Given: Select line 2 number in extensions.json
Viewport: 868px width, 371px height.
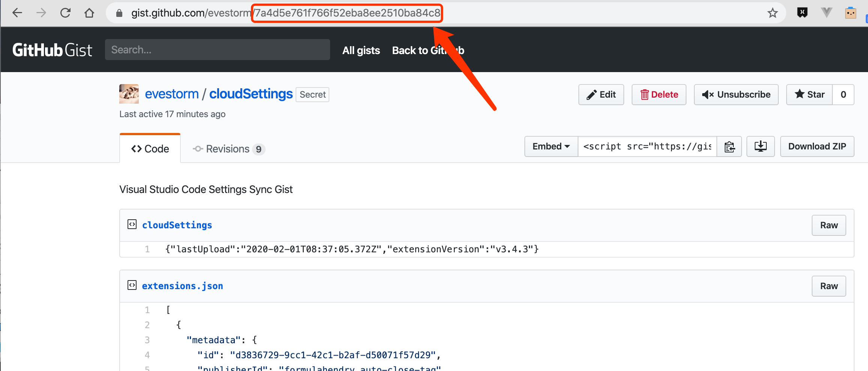Looking at the screenshot, I should pyautogui.click(x=147, y=325).
